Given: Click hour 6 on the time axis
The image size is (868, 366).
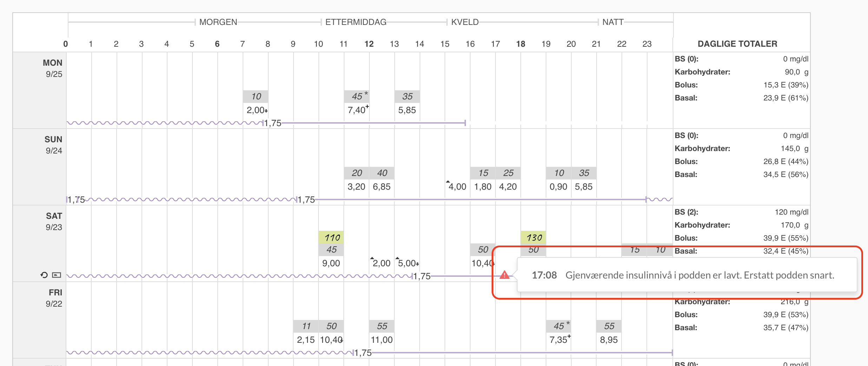Looking at the screenshot, I should [217, 44].
